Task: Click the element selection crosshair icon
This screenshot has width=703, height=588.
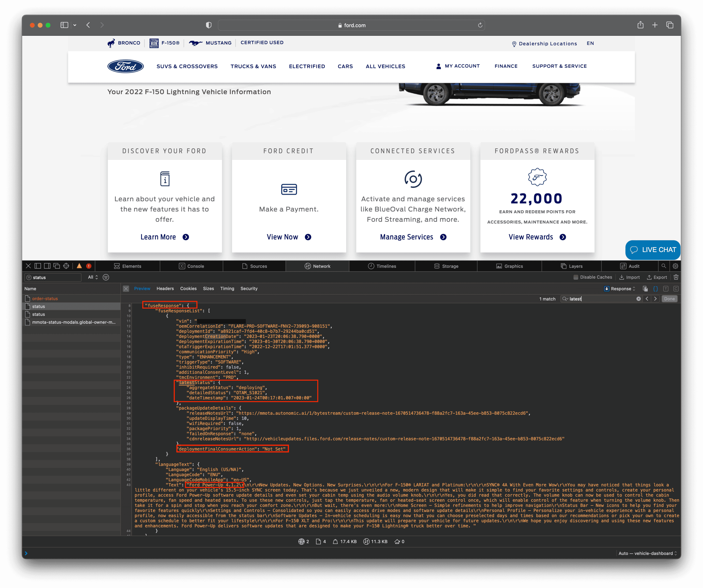Action: click(x=66, y=266)
